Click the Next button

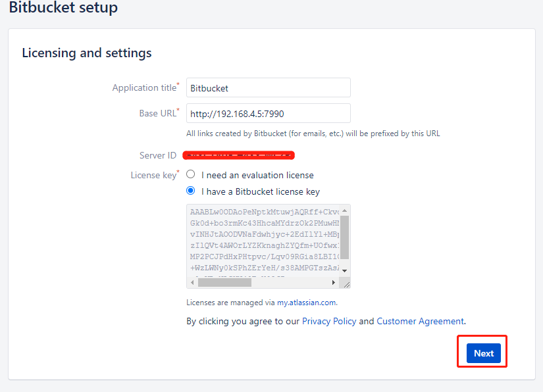pos(484,353)
